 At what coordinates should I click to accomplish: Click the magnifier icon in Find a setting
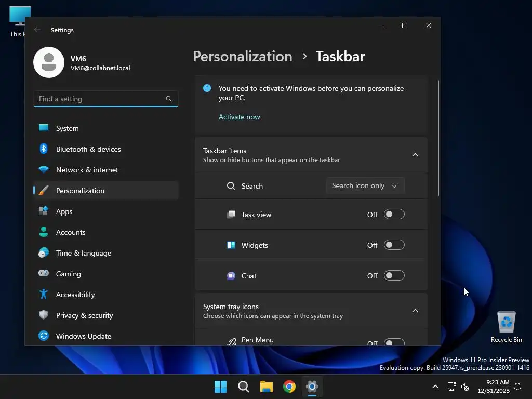click(x=169, y=99)
